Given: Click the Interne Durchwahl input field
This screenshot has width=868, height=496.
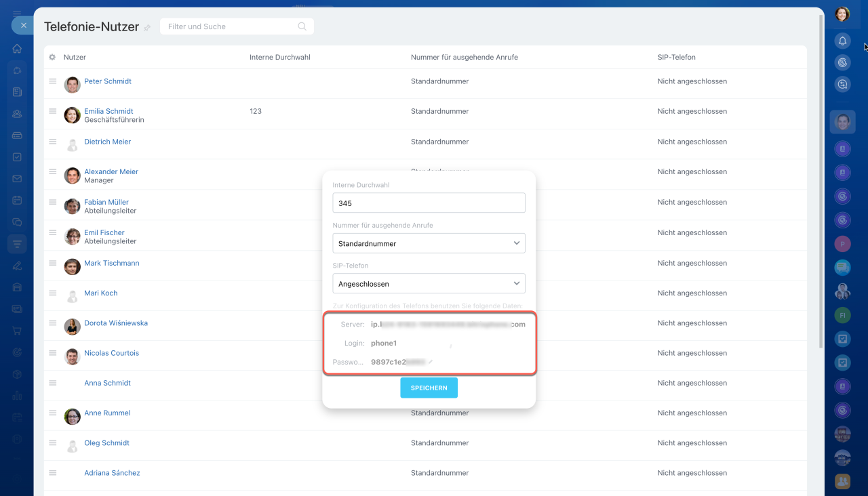Looking at the screenshot, I should (429, 203).
